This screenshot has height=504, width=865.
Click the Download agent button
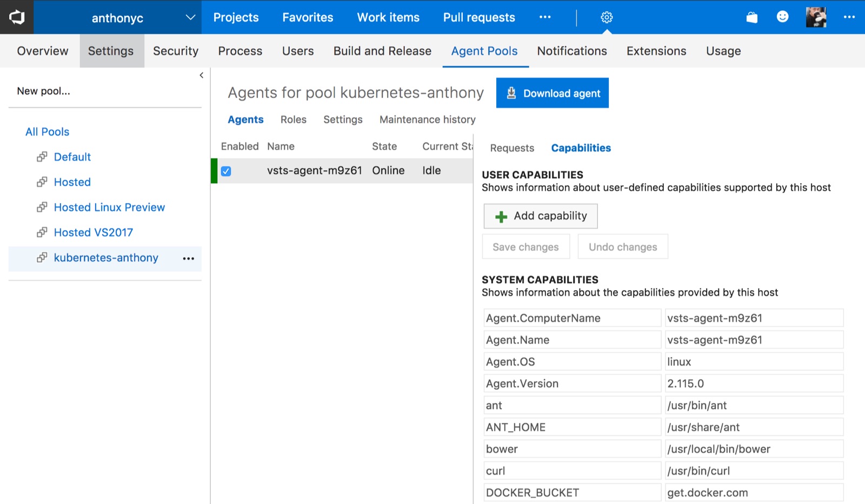pos(553,93)
